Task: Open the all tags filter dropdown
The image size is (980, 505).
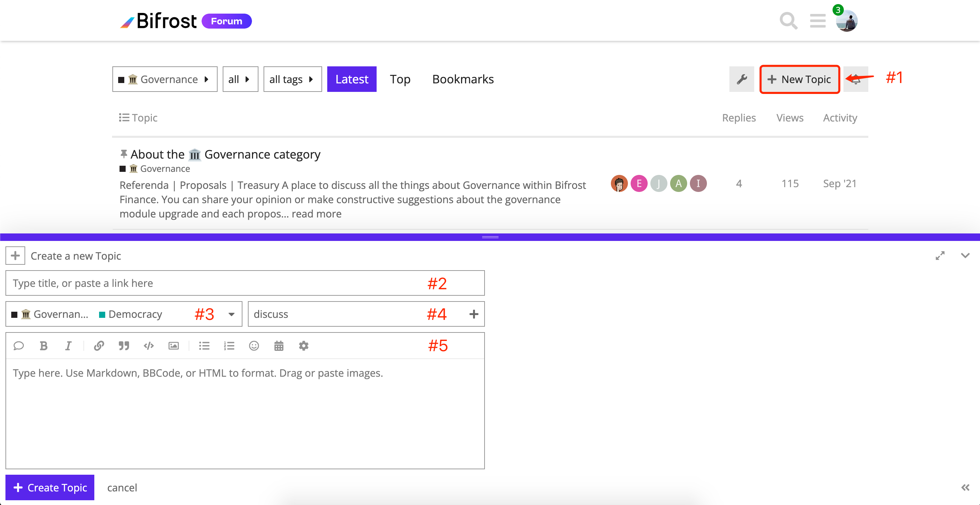Action: tap(292, 79)
